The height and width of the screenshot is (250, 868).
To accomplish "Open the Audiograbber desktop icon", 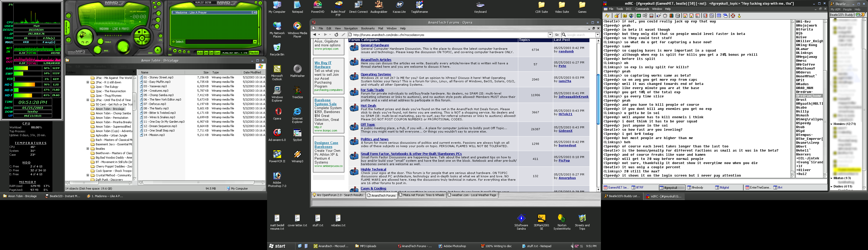I will tap(379, 7).
